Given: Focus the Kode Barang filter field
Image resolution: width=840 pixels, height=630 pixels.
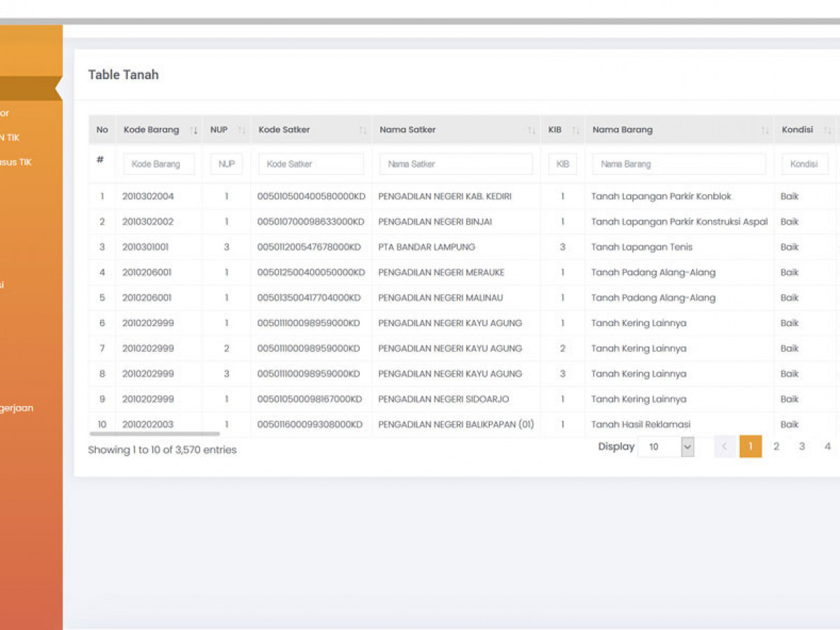Looking at the screenshot, I should tap(159, 164).
